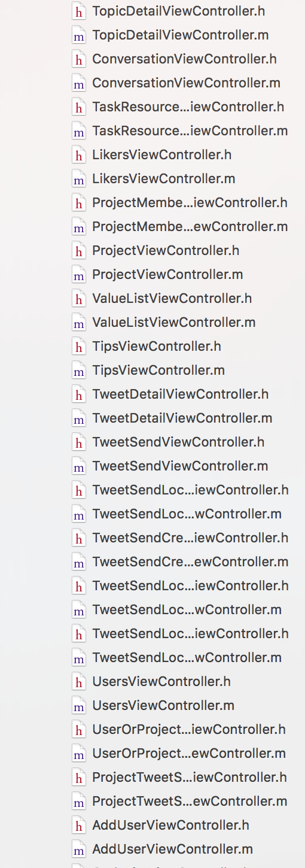The height and width of the screenshot is (868, 305).
Task: Open TweetSendViewController.h file
Action: pos(178,442)
